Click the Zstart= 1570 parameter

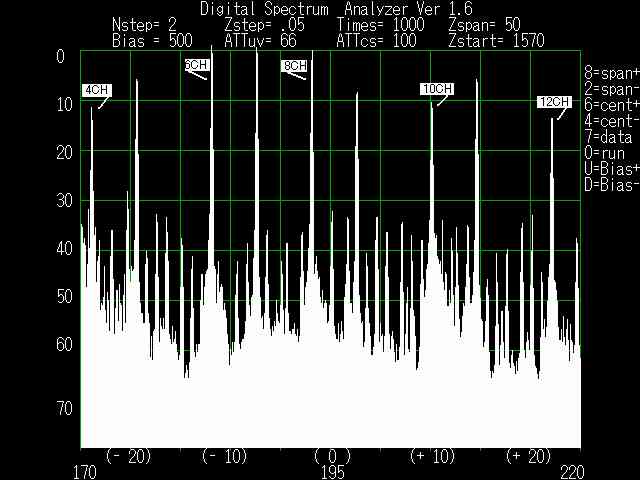coord(496,40)
